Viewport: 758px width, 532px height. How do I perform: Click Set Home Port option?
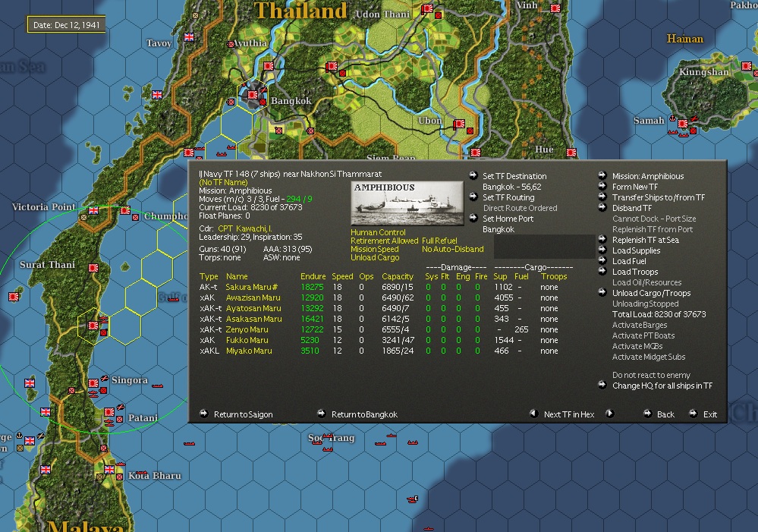point(508,219)
